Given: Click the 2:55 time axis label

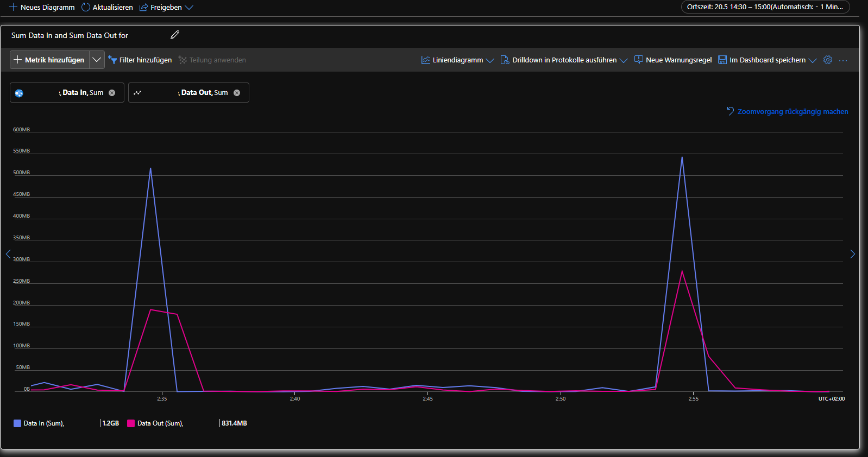Looking at the screenshot, I should [694, 399].
